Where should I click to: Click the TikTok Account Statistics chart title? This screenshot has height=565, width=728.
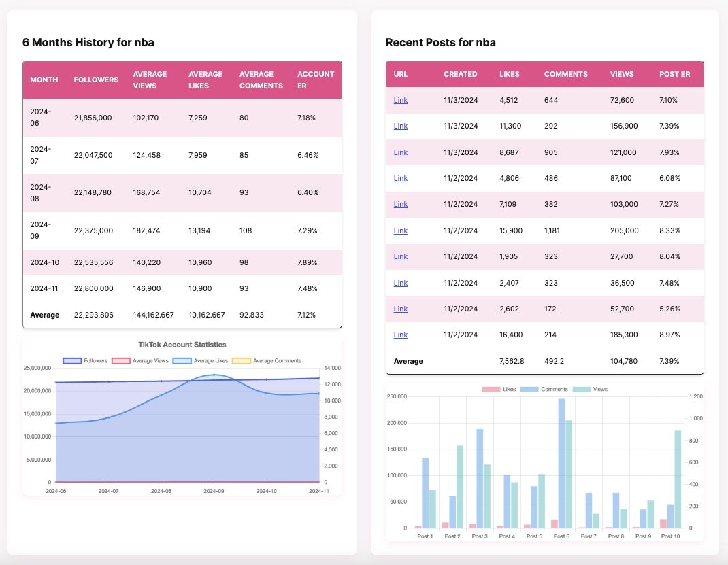pos(182,345)
